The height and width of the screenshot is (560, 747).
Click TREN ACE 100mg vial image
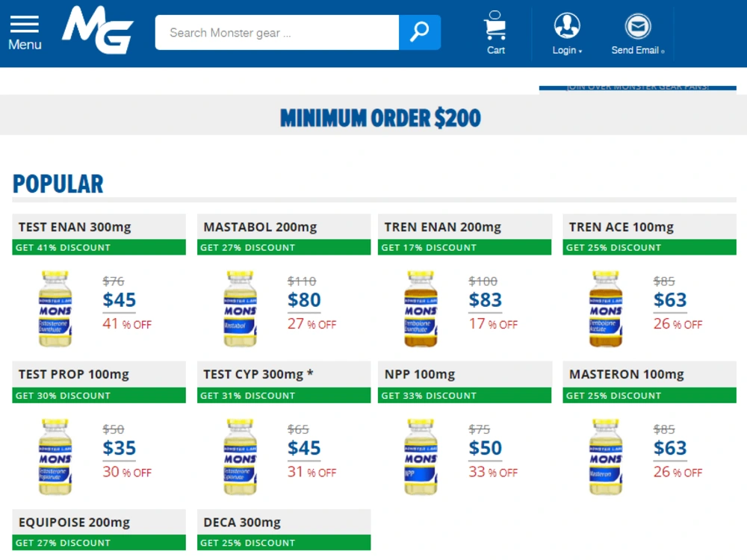click(x=606, y=308)
